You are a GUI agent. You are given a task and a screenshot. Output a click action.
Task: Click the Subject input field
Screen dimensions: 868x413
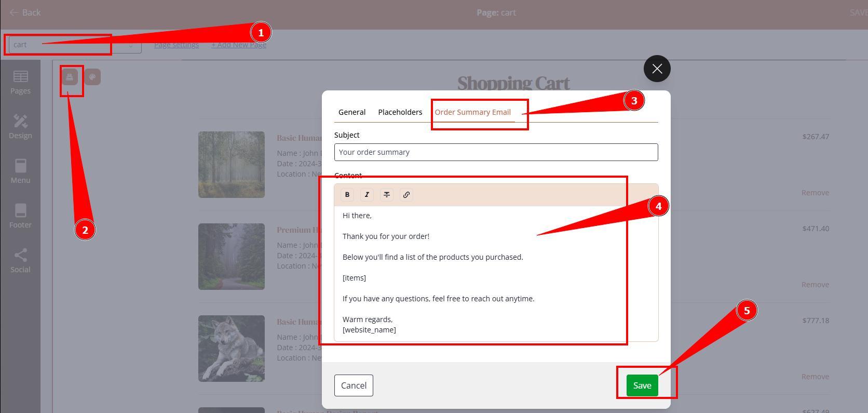[496, 152]
